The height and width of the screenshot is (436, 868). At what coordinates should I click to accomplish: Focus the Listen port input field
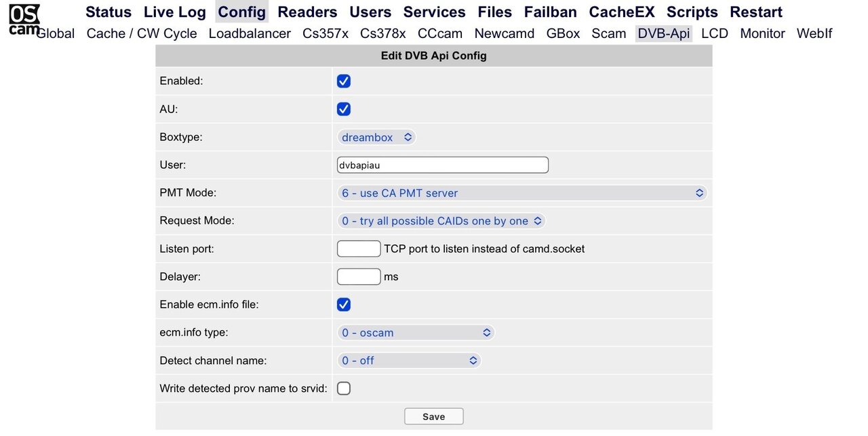(359, 249)
